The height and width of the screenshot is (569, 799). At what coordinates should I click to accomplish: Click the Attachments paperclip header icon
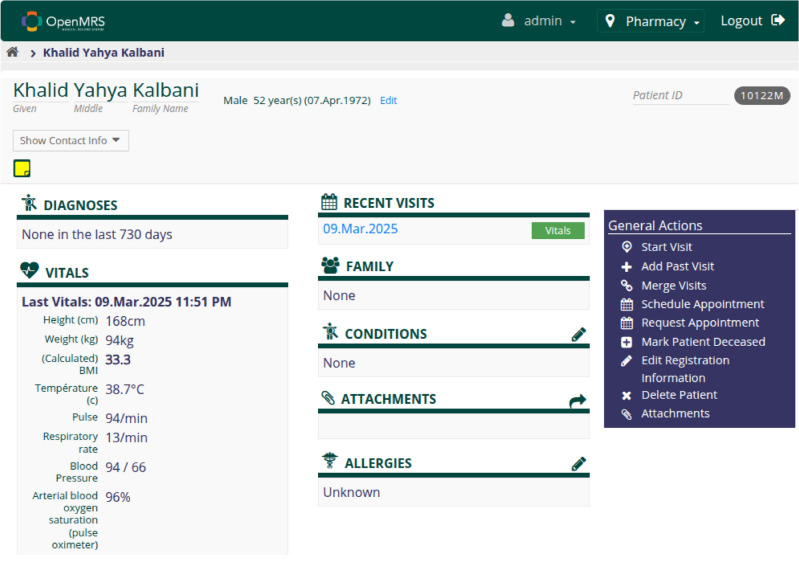coord(328,398)
